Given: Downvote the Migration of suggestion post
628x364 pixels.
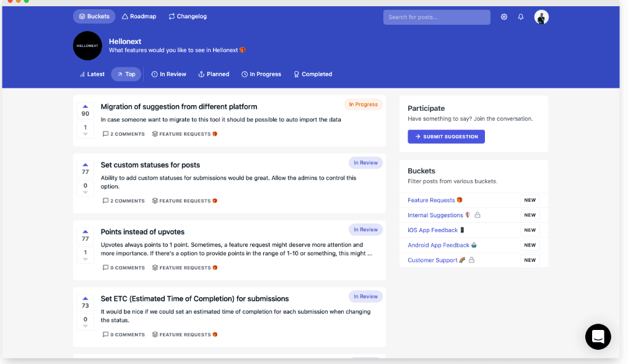Looking at the screenshot, I should [85, 130].
